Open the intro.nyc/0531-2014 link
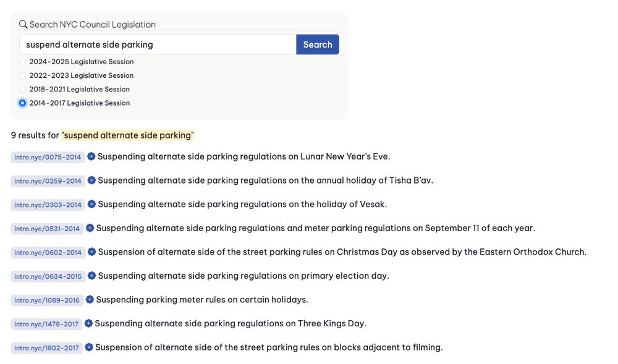Screen dimensions: 618x364 [x=47, y=229]
